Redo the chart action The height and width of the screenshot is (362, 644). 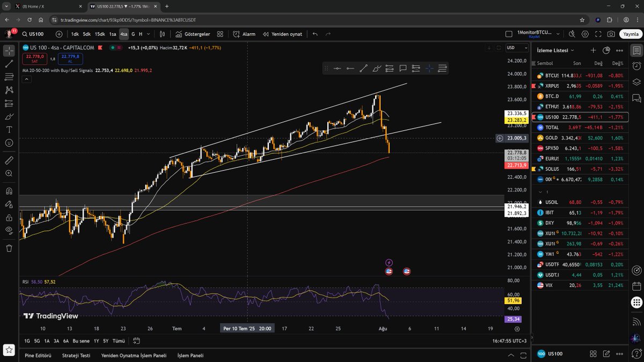click(x=328, y=34)
